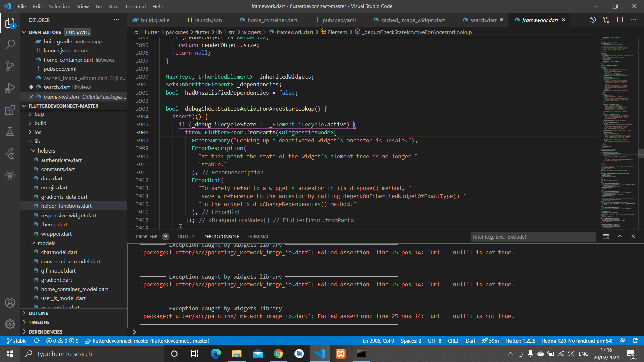This screenshot has height=362, width=644.
Task: Switch to the Output panel tab
Action: point(186,237)
